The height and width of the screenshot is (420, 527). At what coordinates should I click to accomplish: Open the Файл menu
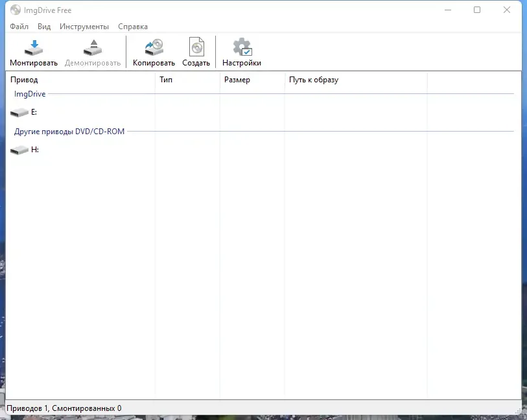19,27
